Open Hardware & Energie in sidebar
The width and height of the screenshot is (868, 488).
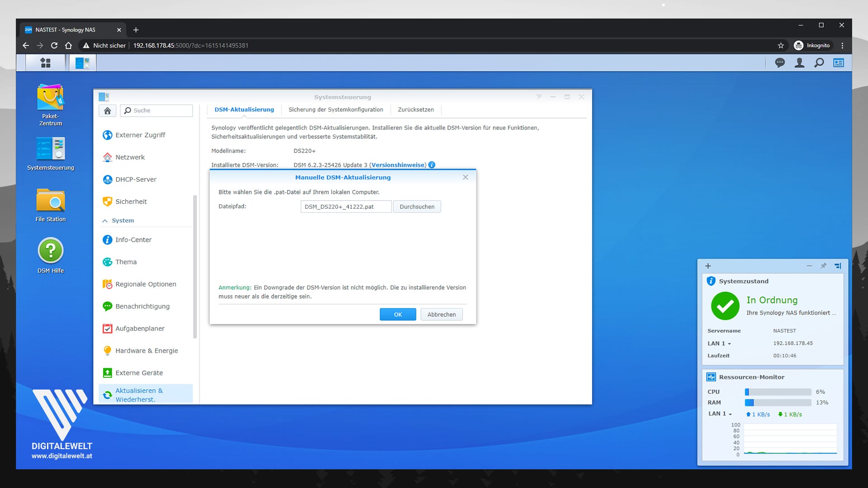click(x=146, y=351)
